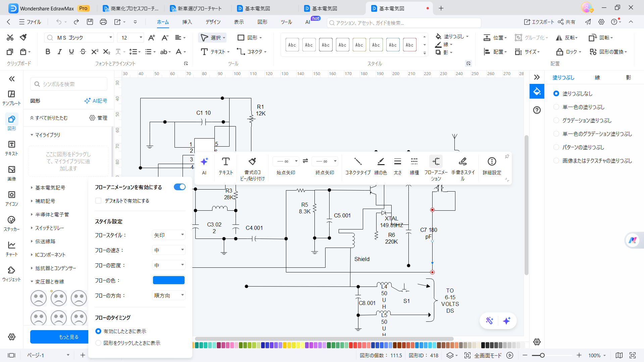Open the ファイル menu
644x362 pixels.
[x=33, y=22]
